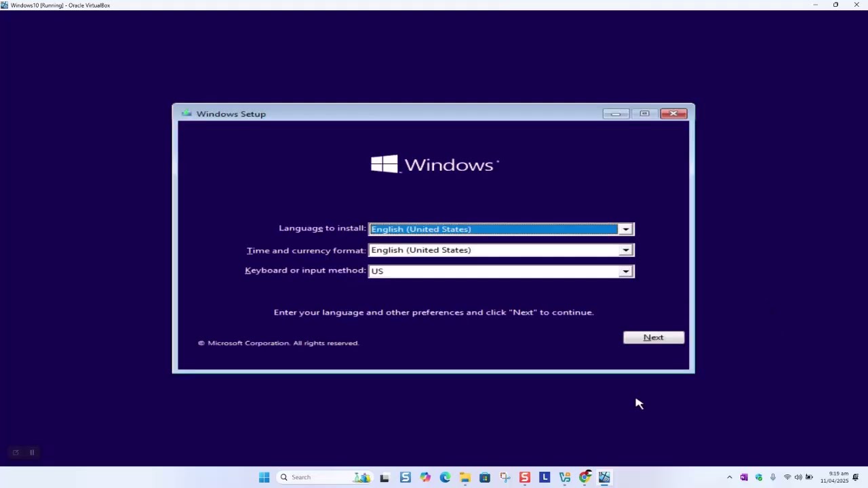Click the VirtualBox title bar icon
Viewport: 868px width, 488px height.
(5, 5)
